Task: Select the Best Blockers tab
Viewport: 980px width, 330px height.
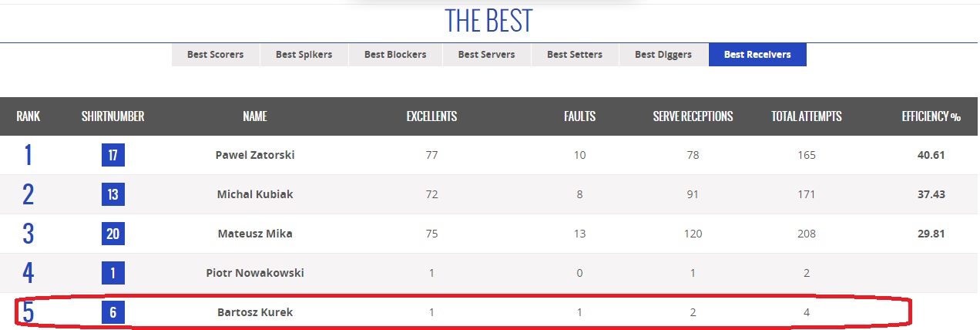Action: 394,55
